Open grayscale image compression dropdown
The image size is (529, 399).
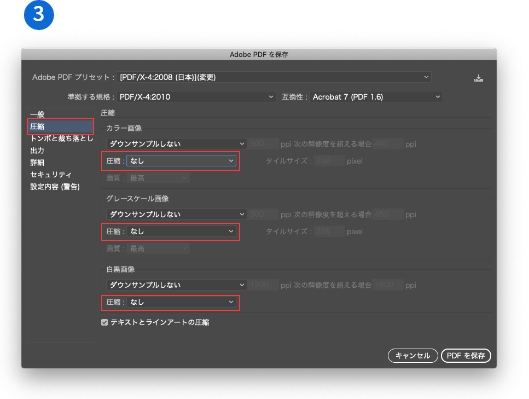click(181, 231)
